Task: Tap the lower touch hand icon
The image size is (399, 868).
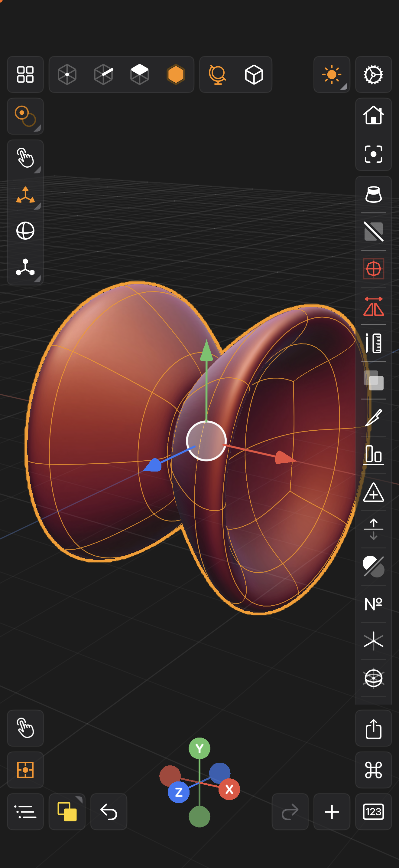Action: pyautogui.click(x=25, y=728)
